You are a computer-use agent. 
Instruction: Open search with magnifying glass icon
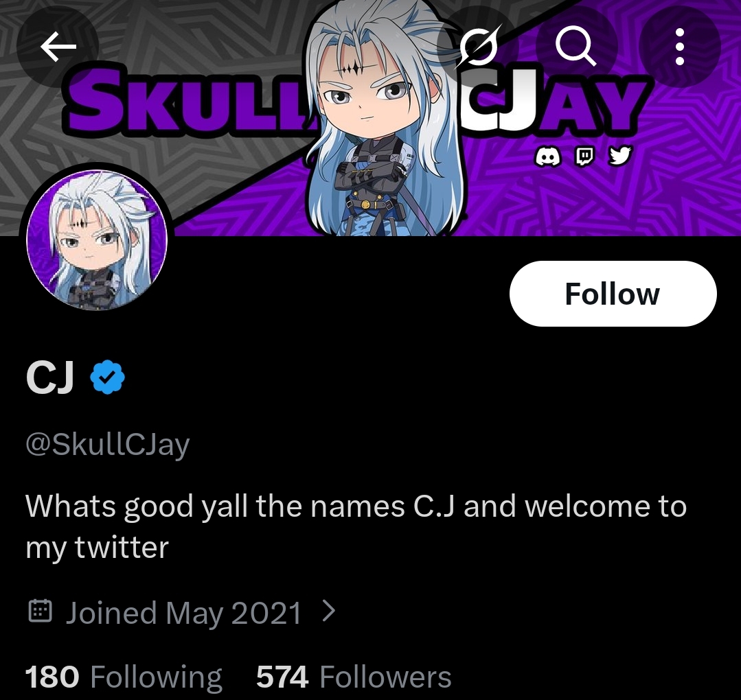pos(577,46)
